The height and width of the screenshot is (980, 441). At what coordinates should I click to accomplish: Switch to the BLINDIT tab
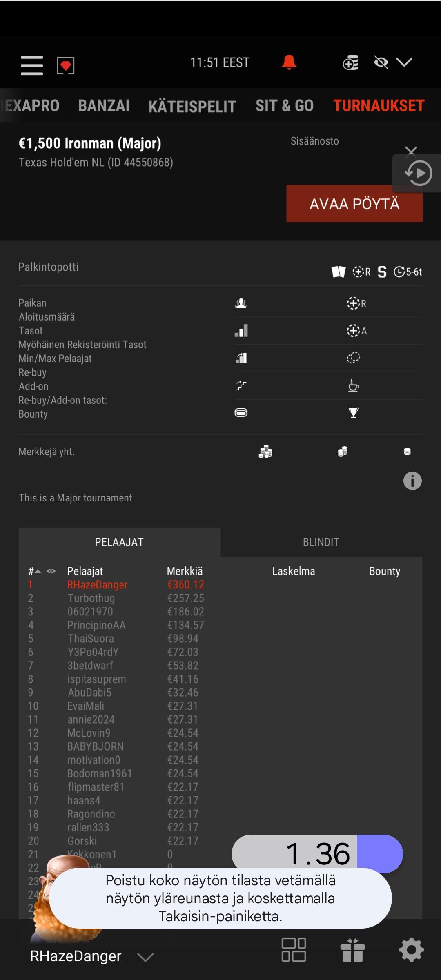[321, 542]
